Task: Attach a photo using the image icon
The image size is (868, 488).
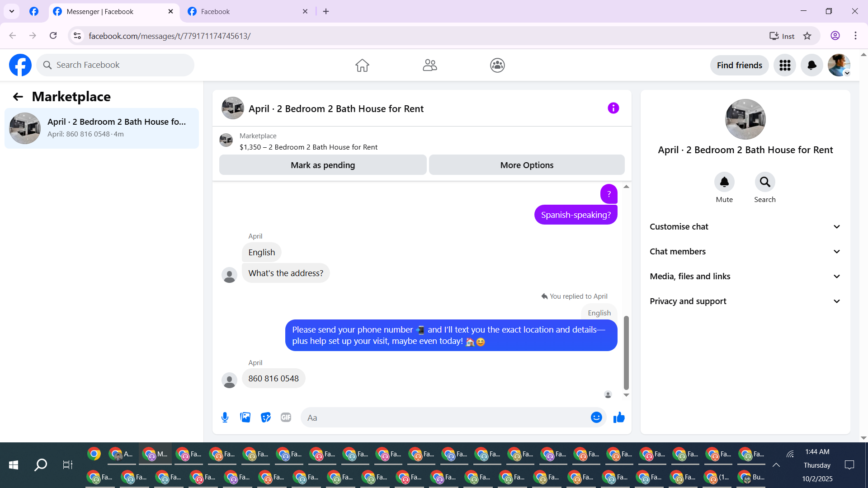Action: (x=245, y=418)
